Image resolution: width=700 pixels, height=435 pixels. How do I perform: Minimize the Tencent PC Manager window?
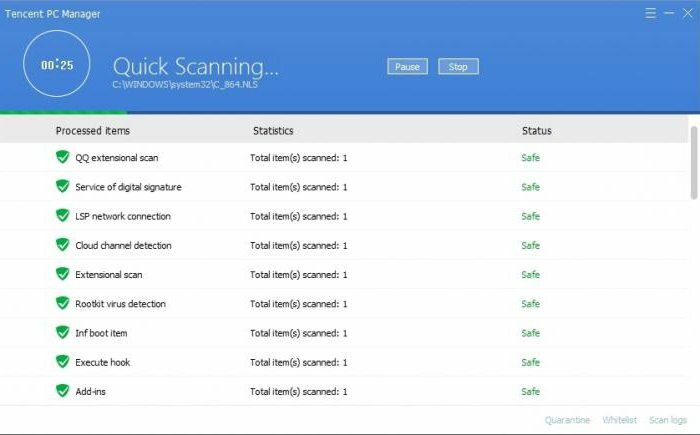click(669, 13)
